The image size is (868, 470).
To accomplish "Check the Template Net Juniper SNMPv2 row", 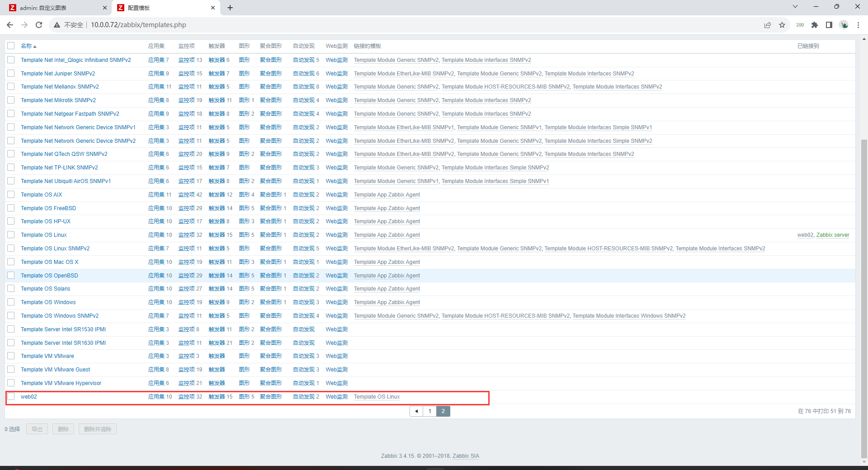I will pos(11,73).
